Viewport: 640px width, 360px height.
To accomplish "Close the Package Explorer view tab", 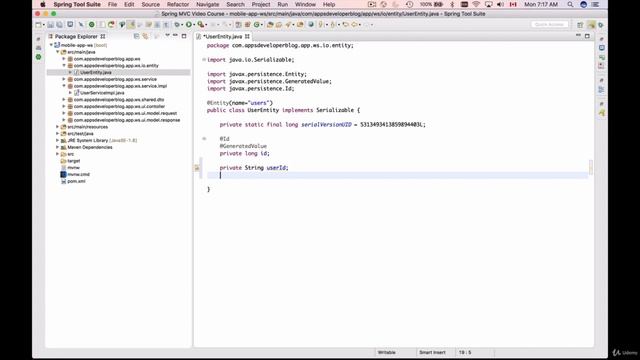I will [x=103, y=36].
